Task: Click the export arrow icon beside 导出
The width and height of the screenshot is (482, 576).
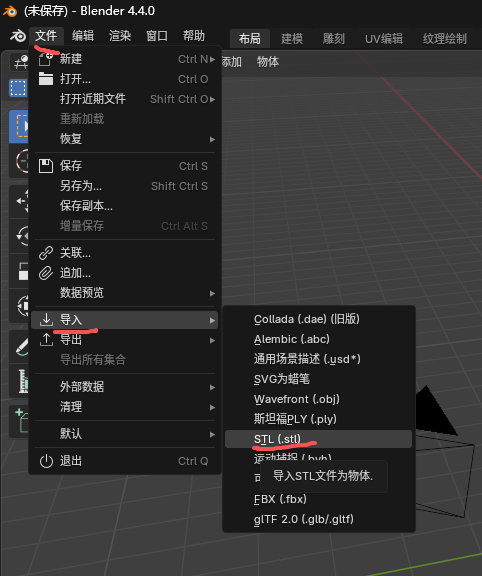Action: [x=46, y=340]
